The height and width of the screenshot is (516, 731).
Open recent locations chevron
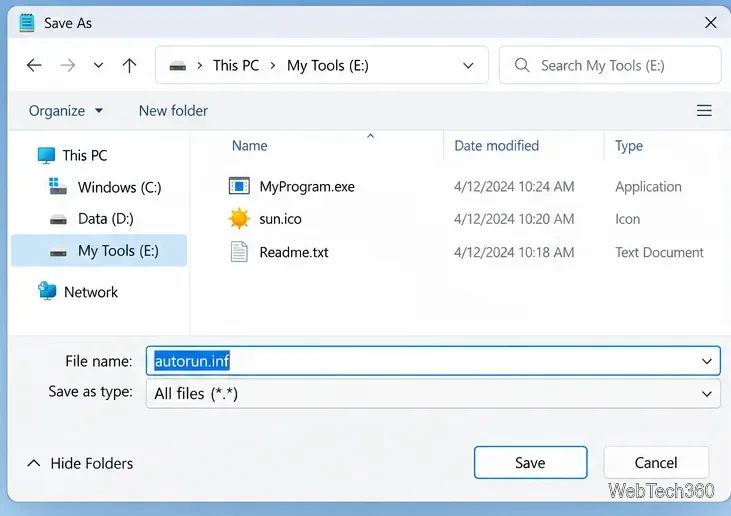[x=98, y=65]
